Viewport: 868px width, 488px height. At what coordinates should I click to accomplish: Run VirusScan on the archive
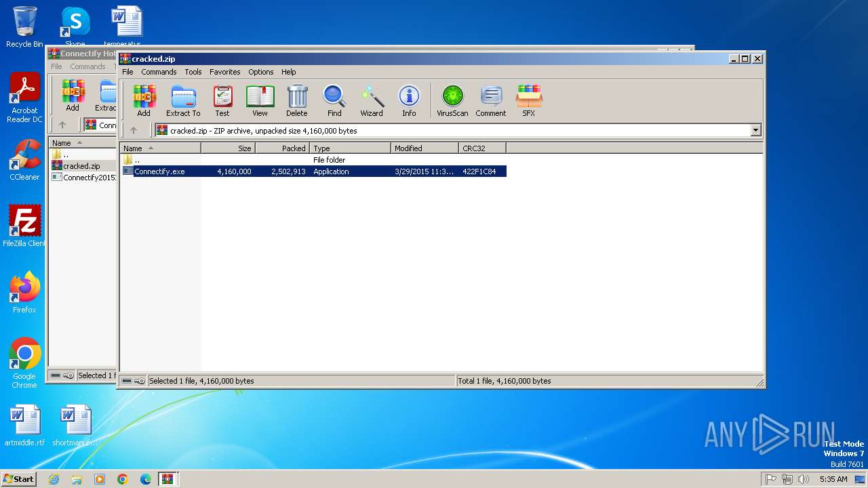point(452,101)
